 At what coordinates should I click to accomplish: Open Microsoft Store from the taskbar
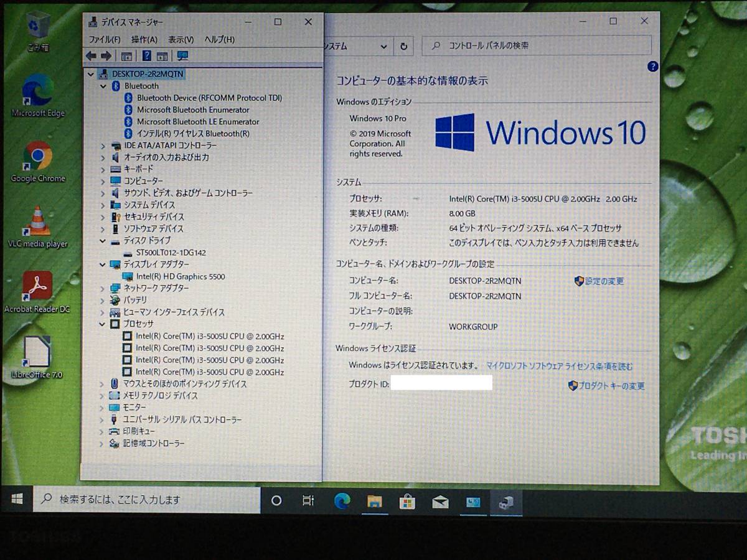(407, 501)
